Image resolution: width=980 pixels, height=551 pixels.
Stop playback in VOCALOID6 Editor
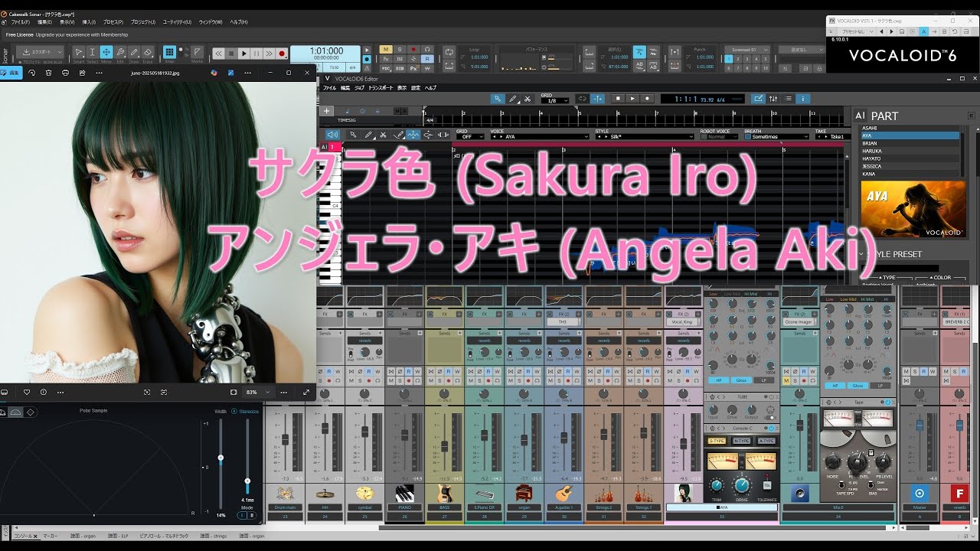[618, 99]
